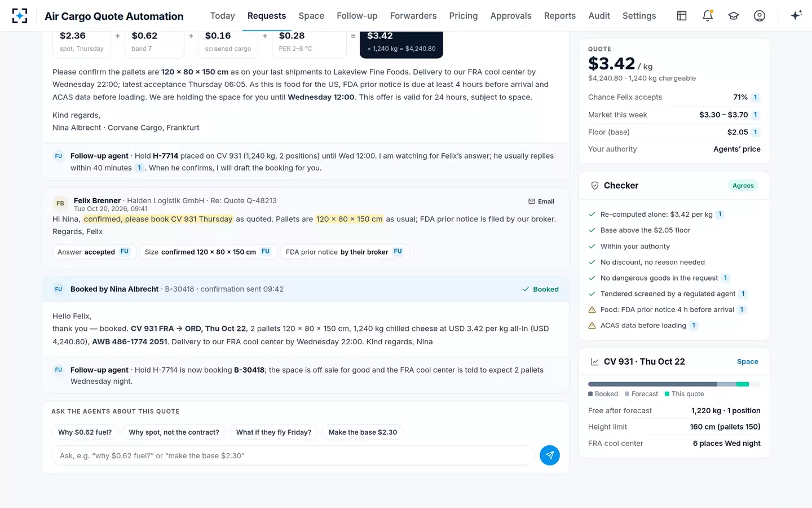Click the Air Cargo Quote Automation logo

point(20,16)
